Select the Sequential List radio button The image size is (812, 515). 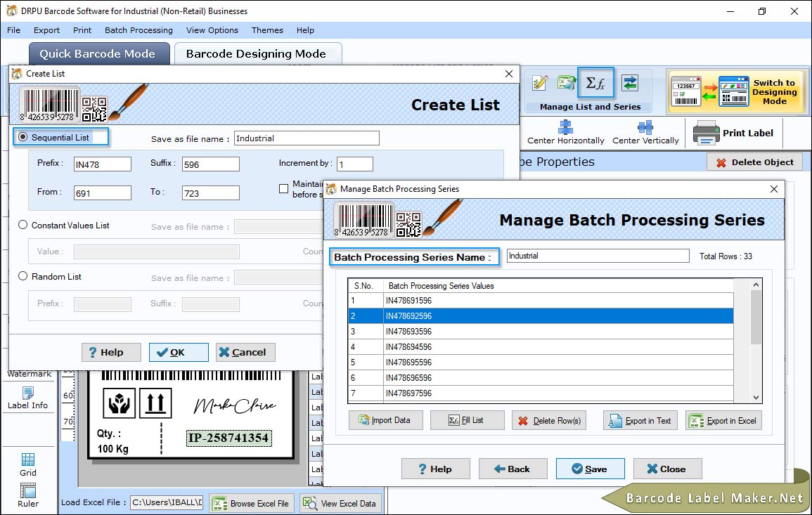pyautogui.click(x=22, y=137)
